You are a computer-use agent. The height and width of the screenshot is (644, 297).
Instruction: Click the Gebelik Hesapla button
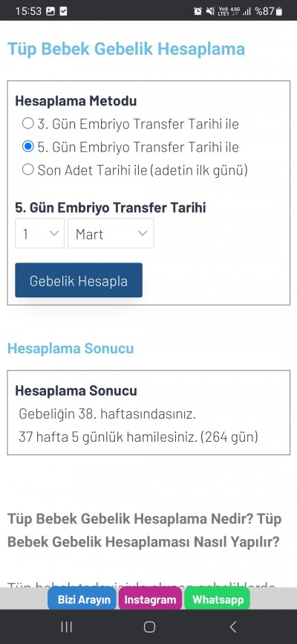tap(79, 280)
